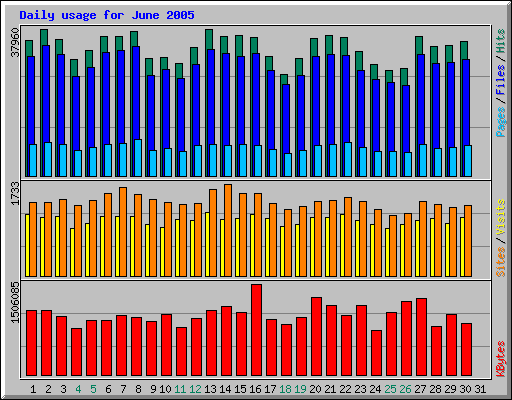Click green weekend day label 25

[x=390, y=389]
